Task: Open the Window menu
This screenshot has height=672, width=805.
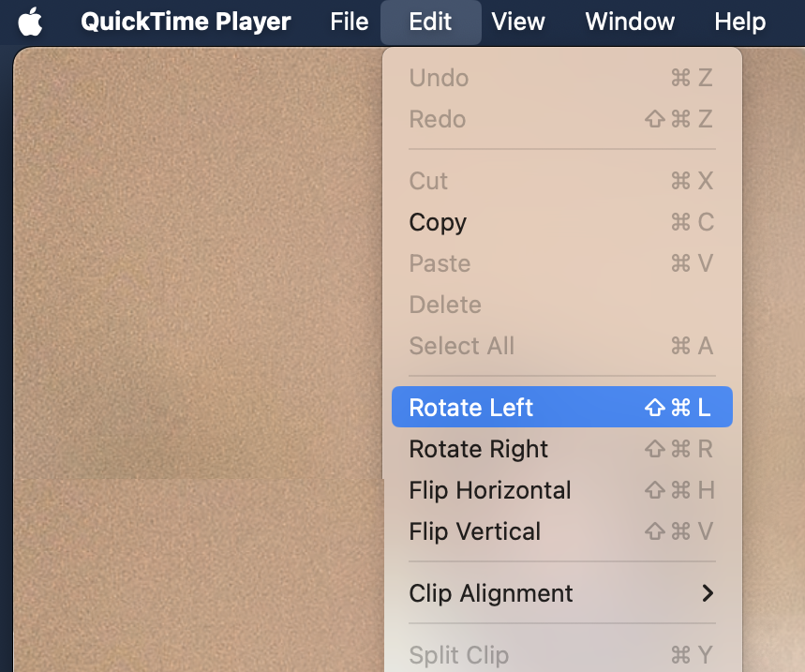Action: (629, 22)
